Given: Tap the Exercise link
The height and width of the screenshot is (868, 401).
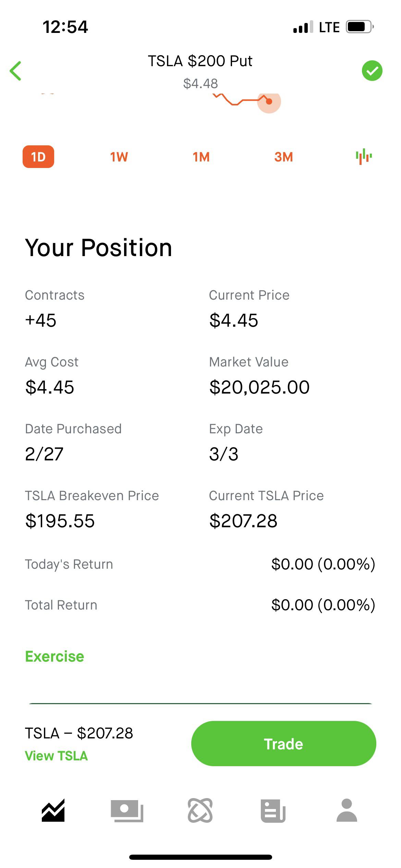Looking at the screenshot, I should pos(54,656).
